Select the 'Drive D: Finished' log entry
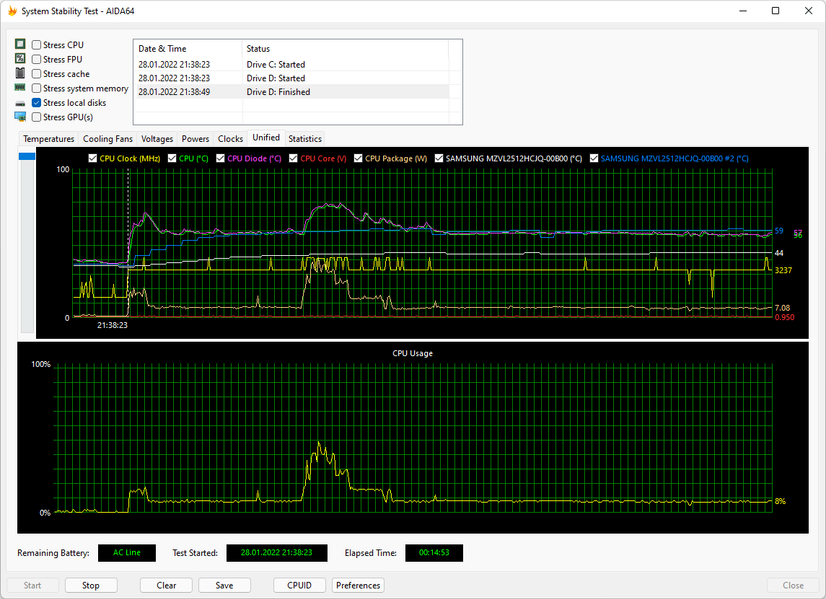The width and height of the screenshot is (826, 599). coord(278,92)
